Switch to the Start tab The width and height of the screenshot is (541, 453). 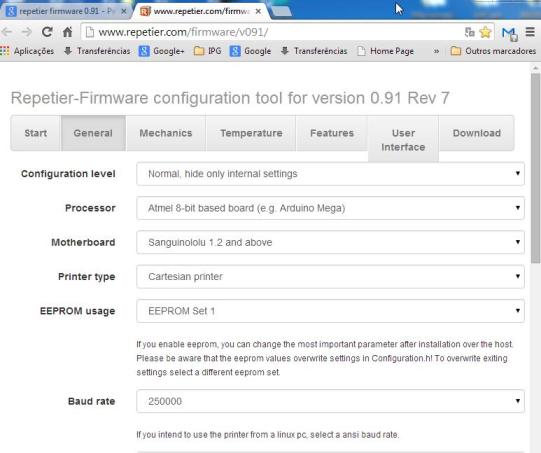(x=36, y=133)
